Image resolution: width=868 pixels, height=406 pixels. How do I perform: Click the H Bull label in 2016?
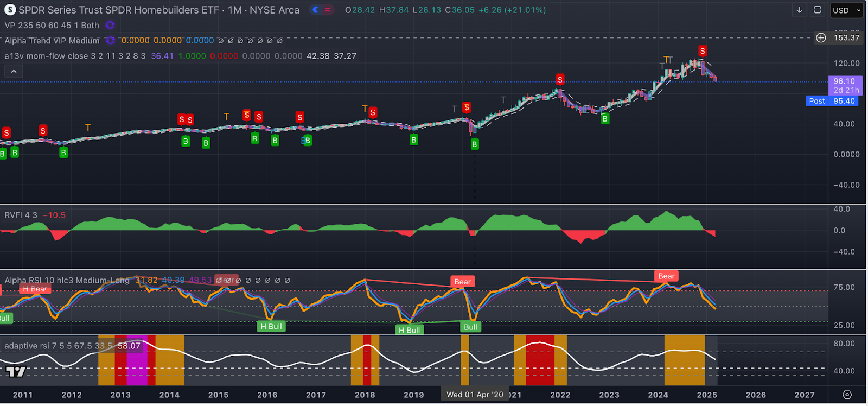(x=271, y=326)
